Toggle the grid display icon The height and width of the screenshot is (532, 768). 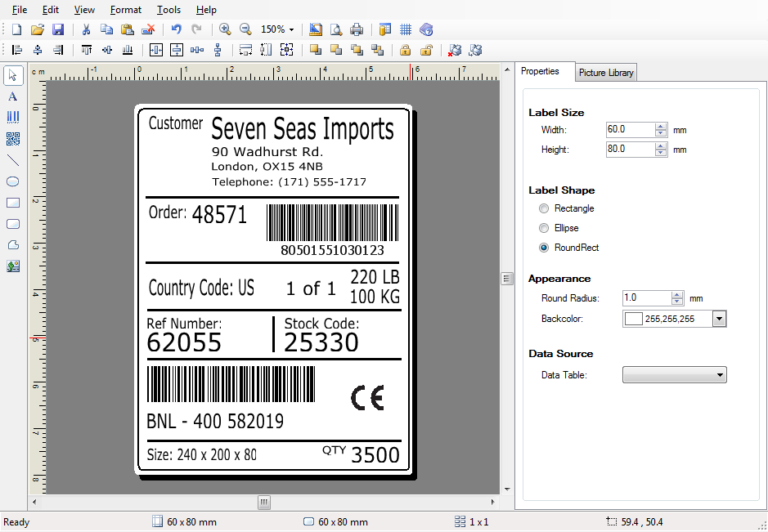(406, 29)
